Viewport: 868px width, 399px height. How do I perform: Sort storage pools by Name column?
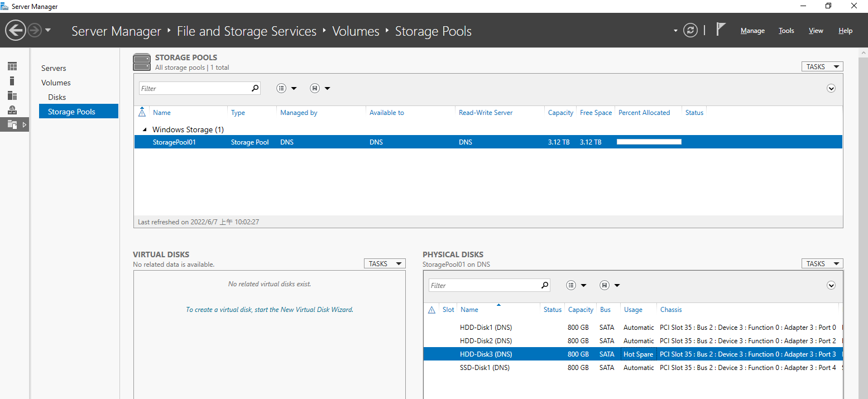(162, 113)
